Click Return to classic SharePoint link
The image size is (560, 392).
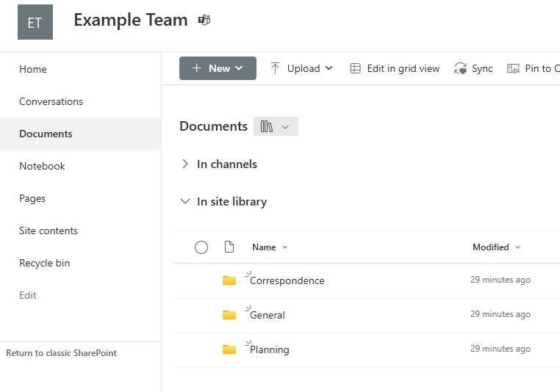coord(61,353)
